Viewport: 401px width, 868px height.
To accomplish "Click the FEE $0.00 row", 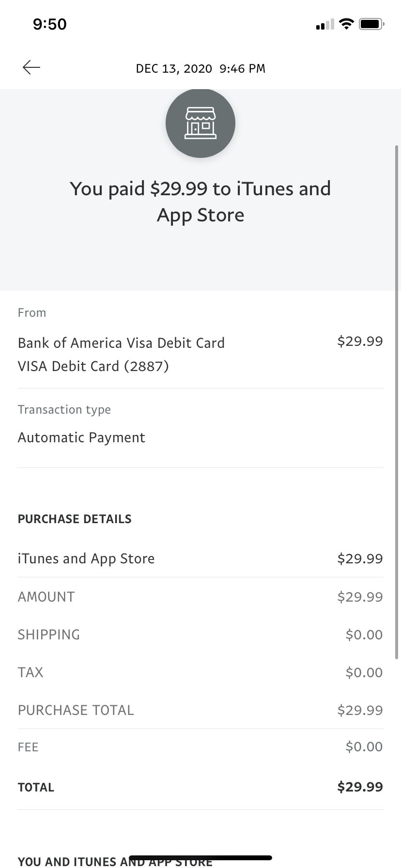I will [200, 747].
